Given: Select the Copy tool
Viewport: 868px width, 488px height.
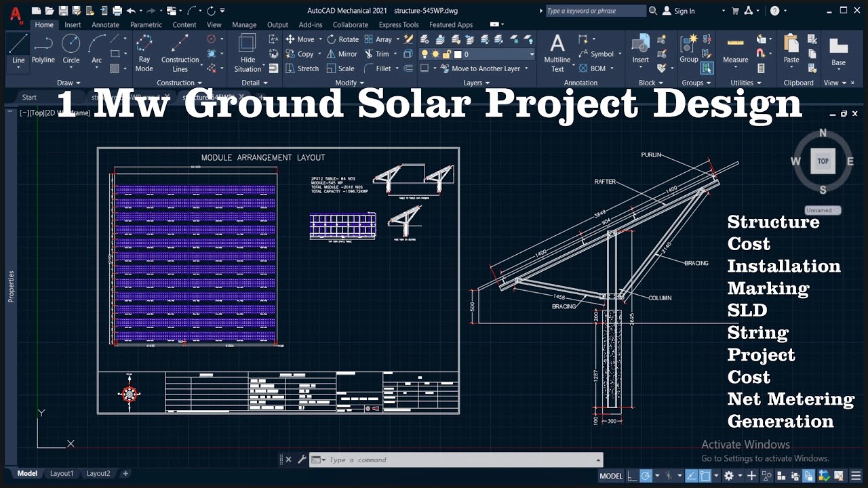Looking at the screenshot, I should point(300,54).
